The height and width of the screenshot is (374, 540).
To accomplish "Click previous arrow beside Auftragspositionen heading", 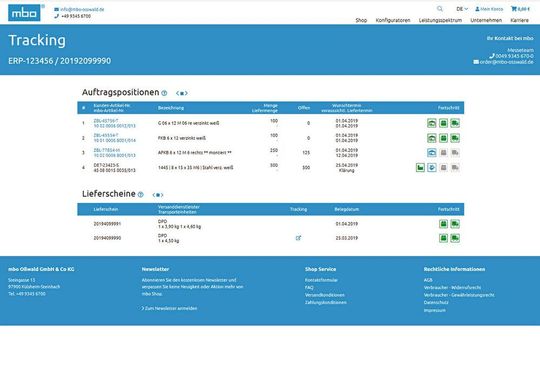I will tap(177, 93).
